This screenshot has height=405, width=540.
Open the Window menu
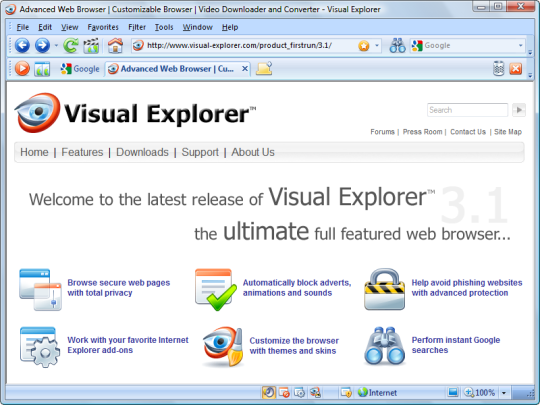[x=197, y=27]
